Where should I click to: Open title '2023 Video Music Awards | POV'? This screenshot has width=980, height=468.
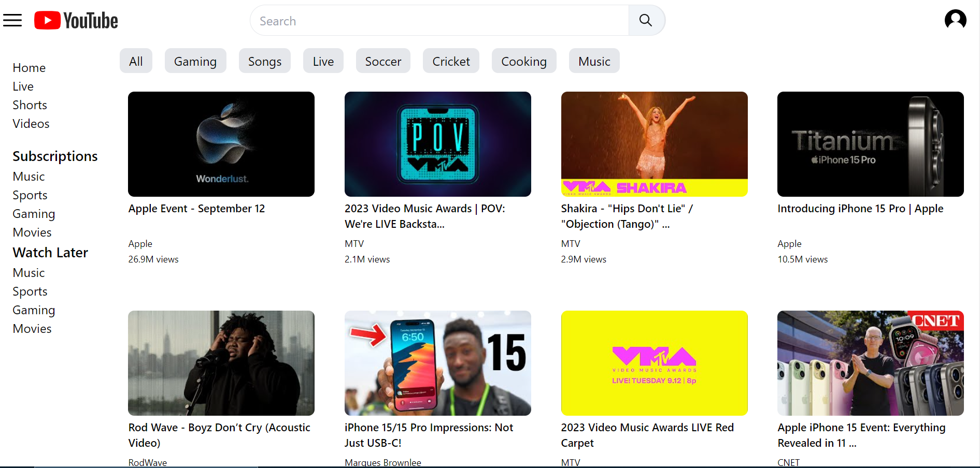425,216
